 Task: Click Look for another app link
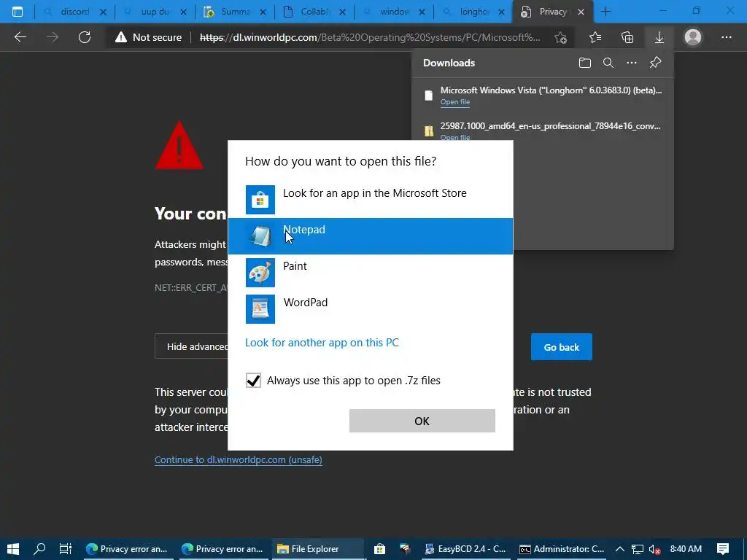click(322, 343)
